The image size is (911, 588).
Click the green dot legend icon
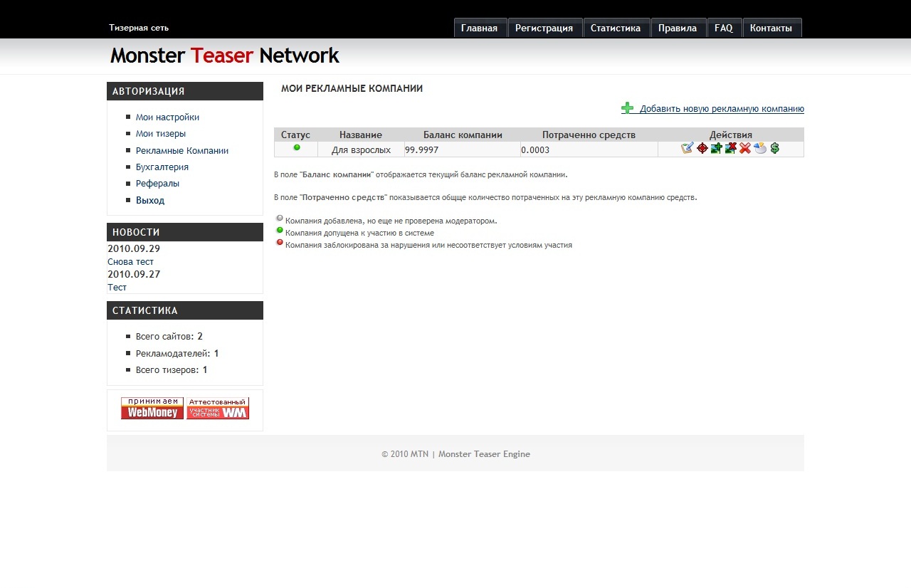(x=280, y=231)
